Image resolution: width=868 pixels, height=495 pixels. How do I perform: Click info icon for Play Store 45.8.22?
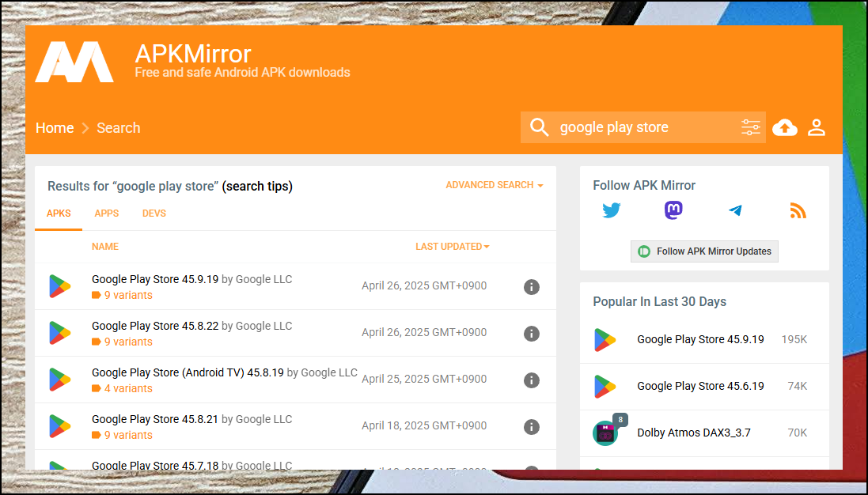coord(532,334)
